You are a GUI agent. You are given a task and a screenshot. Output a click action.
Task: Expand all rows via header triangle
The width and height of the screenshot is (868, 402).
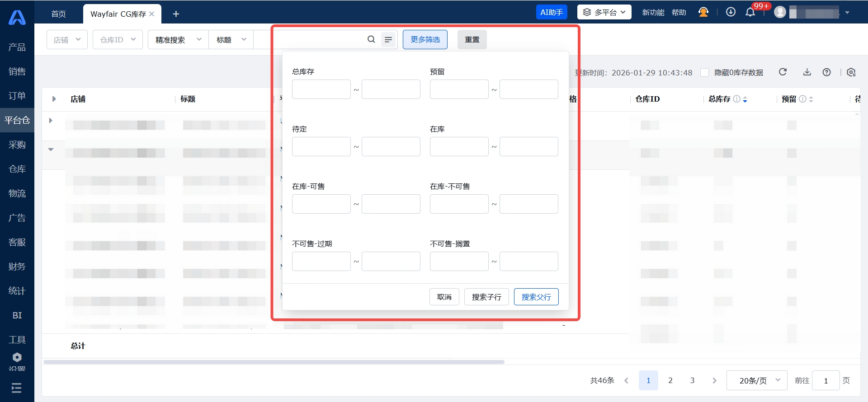pos(54,99)
